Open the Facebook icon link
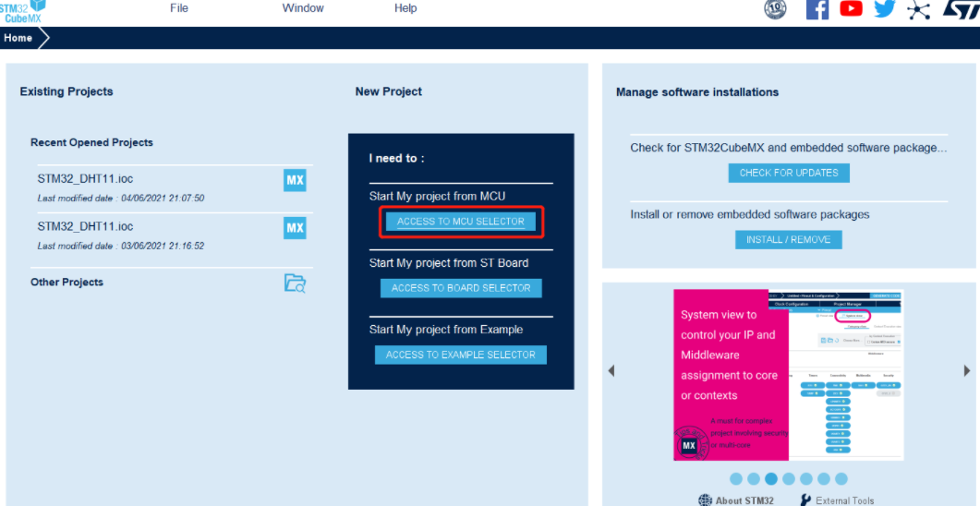This screenshot has width=980, height=506. [817, 8]
